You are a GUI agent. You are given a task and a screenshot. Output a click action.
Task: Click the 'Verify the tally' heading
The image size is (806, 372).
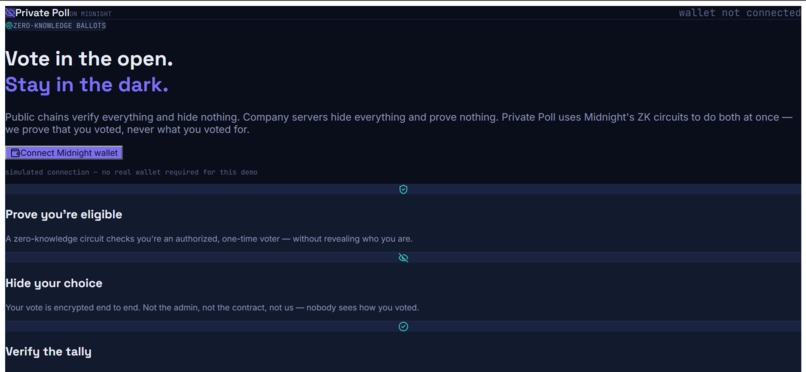[x=48, y=351]
